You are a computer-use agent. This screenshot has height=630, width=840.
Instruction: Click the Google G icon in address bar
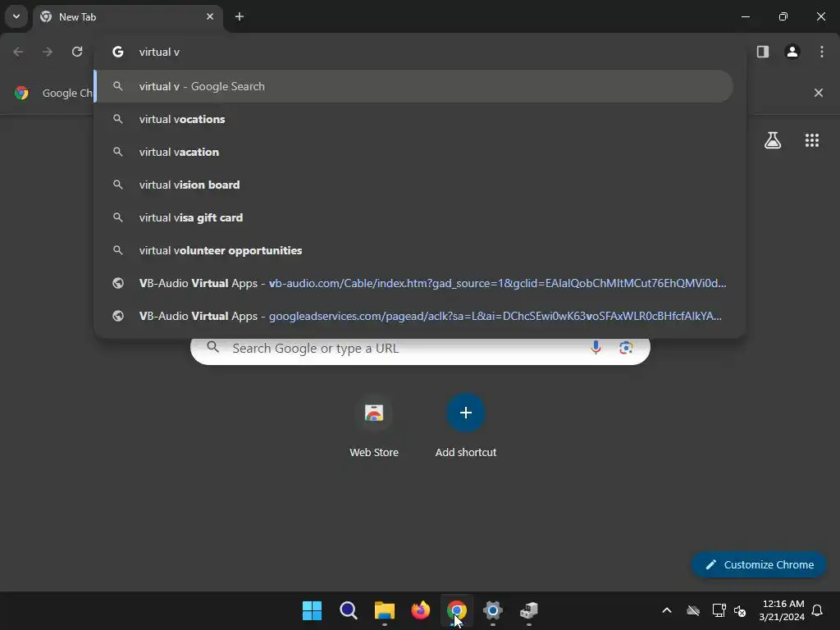point(118,52)
